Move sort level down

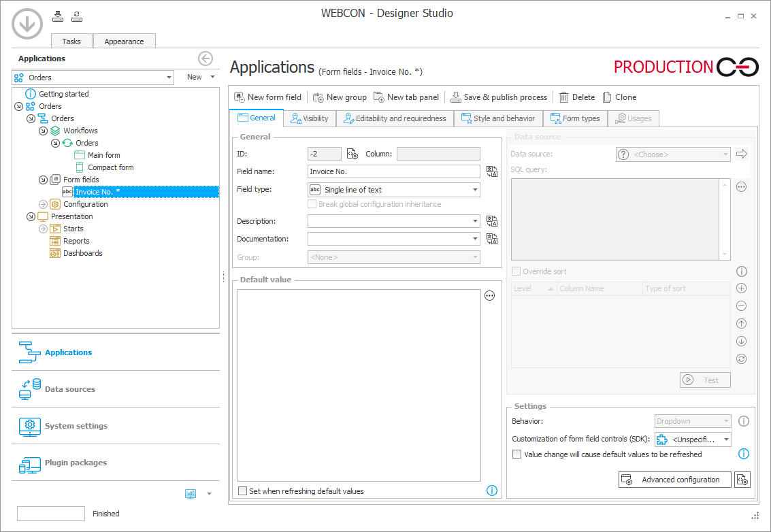click(742, 342)
